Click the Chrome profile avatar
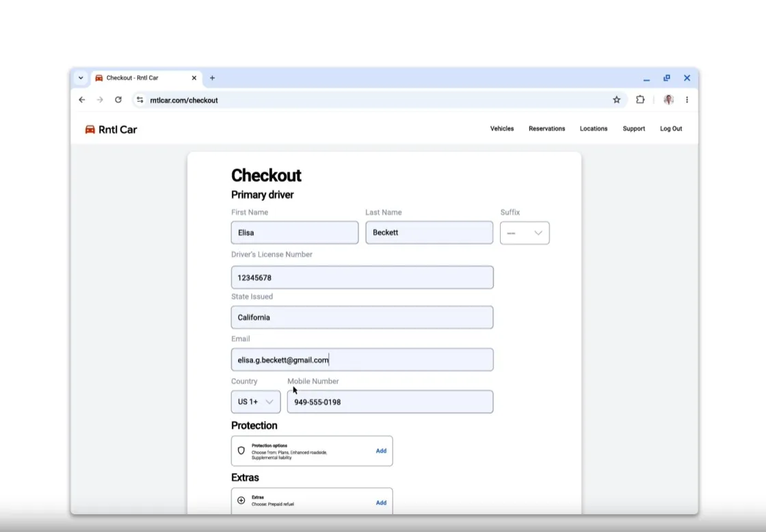 [668, 100]
